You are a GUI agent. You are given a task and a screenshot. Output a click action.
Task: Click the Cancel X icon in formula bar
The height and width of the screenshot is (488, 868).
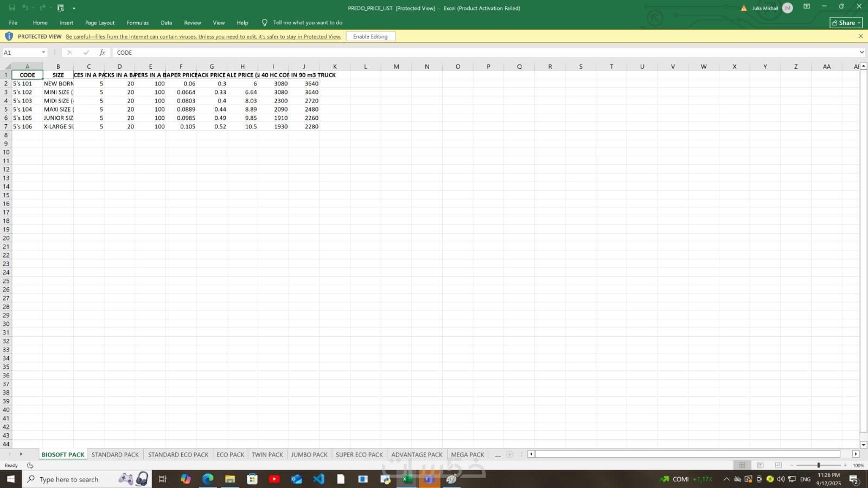[69, 53]
